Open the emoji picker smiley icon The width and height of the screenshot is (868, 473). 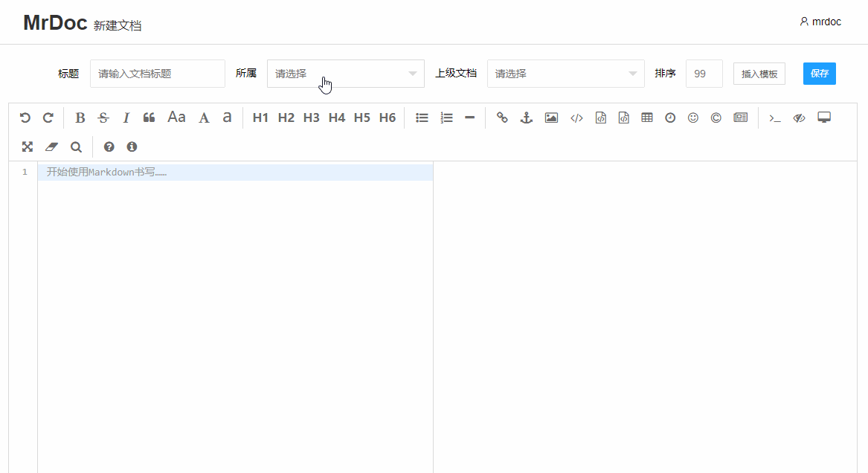(693, 118)
